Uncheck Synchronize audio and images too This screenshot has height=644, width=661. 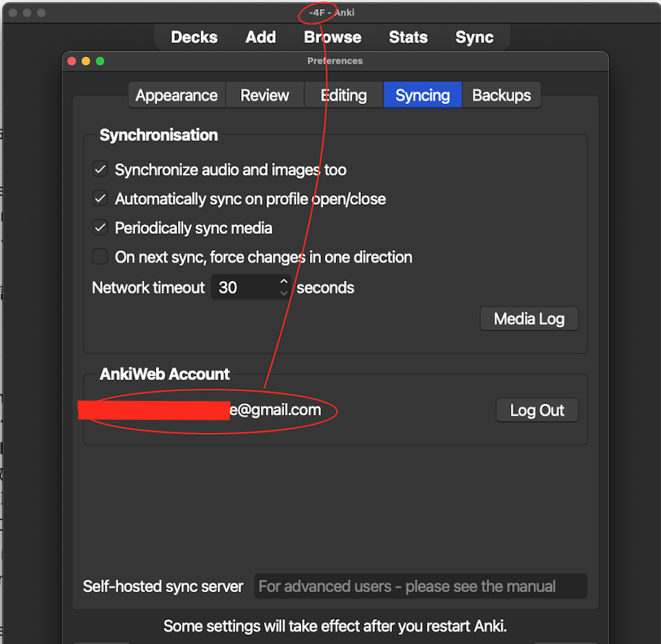pyautogui.click(x=100, y=170)
